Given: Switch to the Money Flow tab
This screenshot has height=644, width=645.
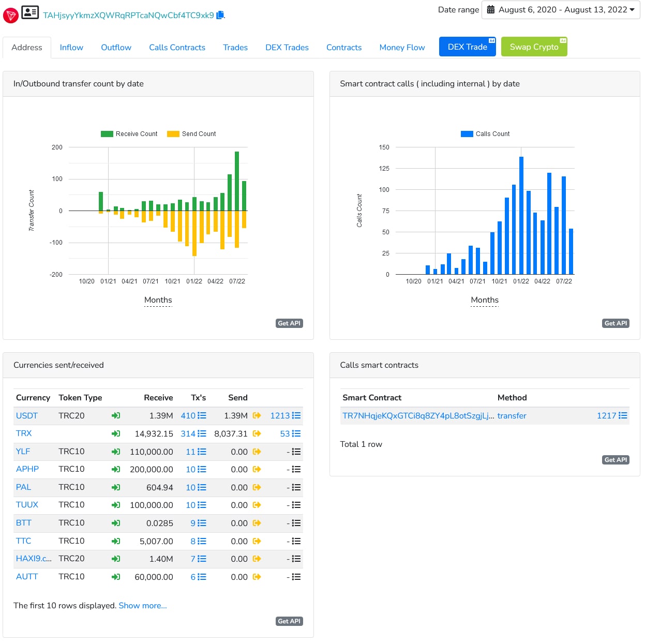Looking at the screenshot, I should click(402, 48).
